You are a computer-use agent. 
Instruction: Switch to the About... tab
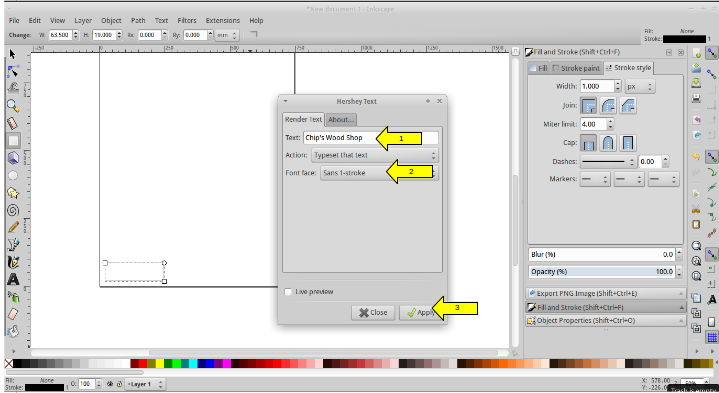click(341, 120)
